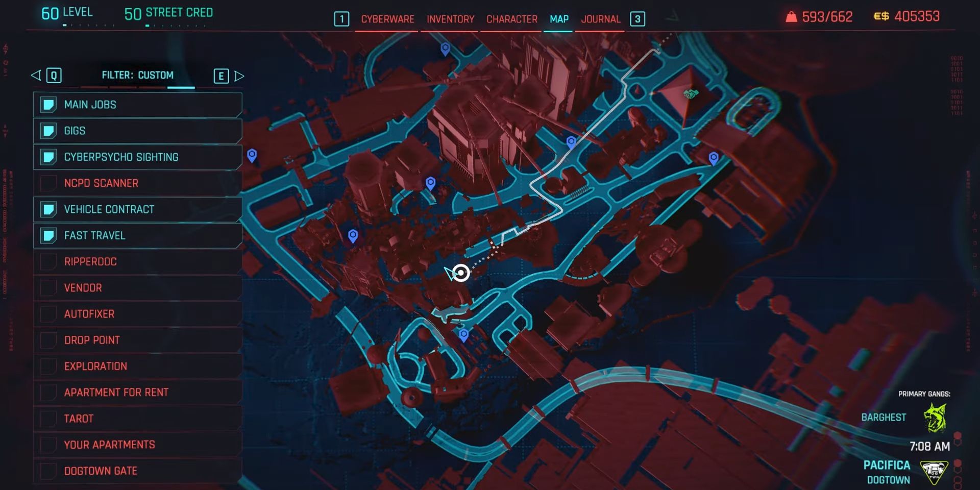The image size is (980, 490).
Task: Select the fast travel pin at map top
Action: [x=445, y=48]
